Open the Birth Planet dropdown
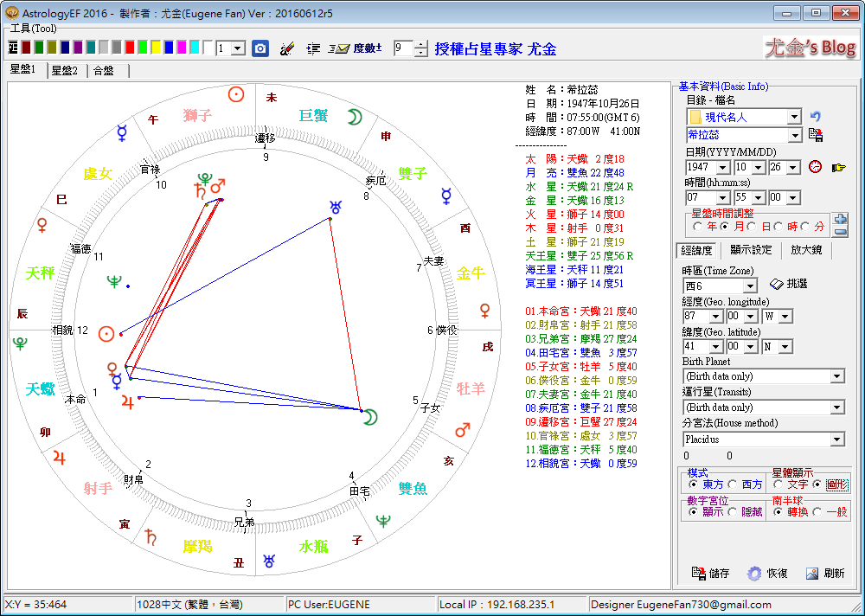The height and width of the screenshot is (616, 865). [837, 376]
